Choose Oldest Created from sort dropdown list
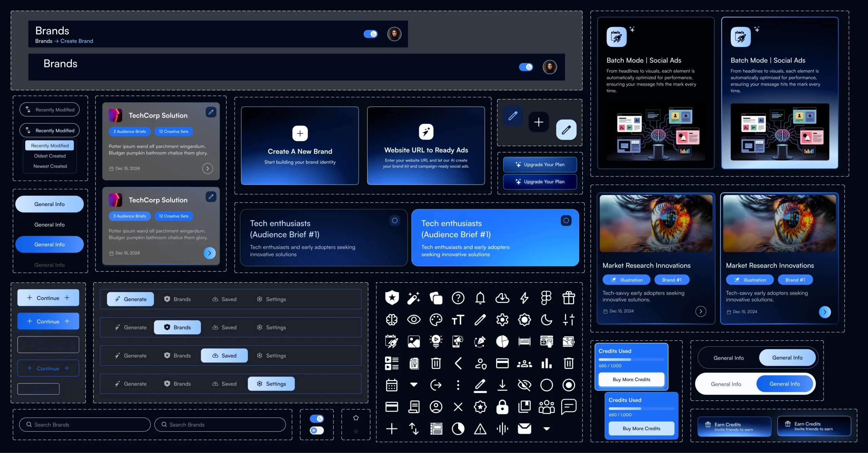Viewport: 868px width, 453px height. pyautogui.click(x=50, y=156)
